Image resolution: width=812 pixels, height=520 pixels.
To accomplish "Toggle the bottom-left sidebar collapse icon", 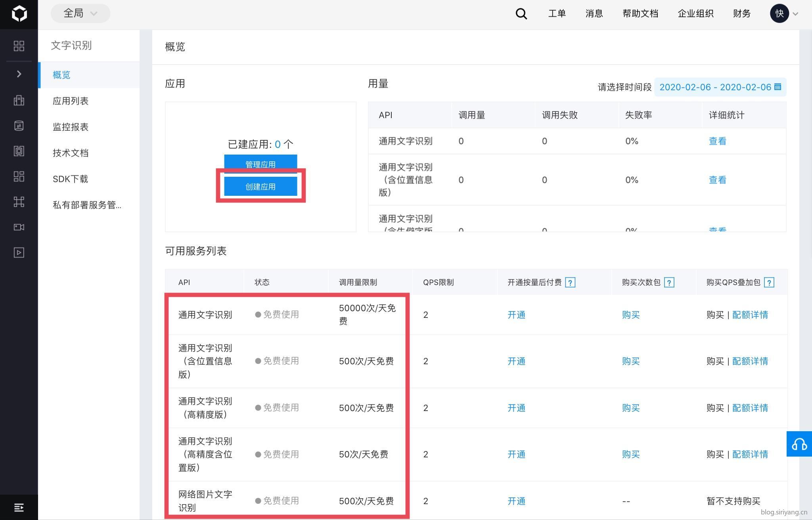I will coord(19,507).
